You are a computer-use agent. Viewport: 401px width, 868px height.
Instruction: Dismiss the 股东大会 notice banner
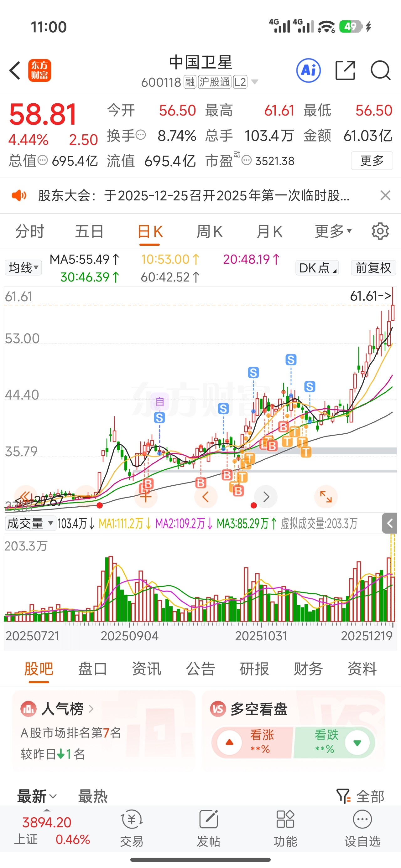385,195
